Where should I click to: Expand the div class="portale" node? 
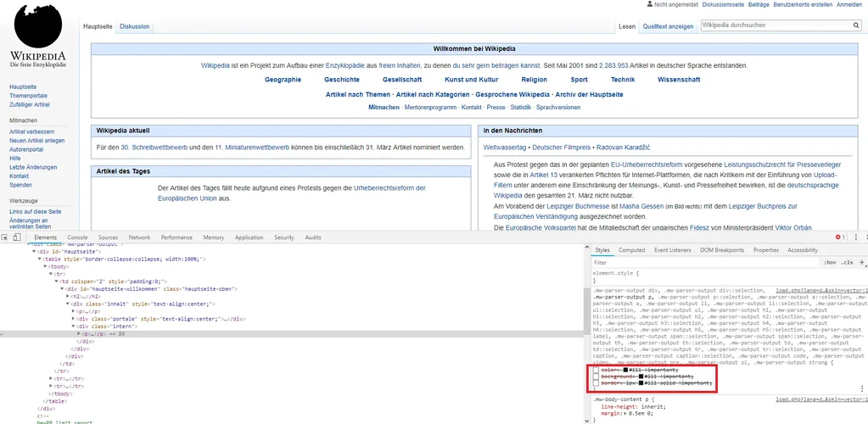(74, 319)
